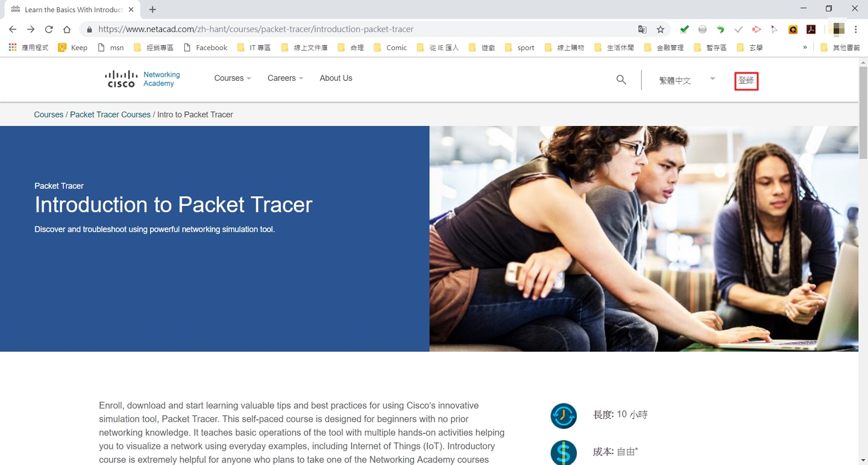Open the Facebook bookmark

206,48
